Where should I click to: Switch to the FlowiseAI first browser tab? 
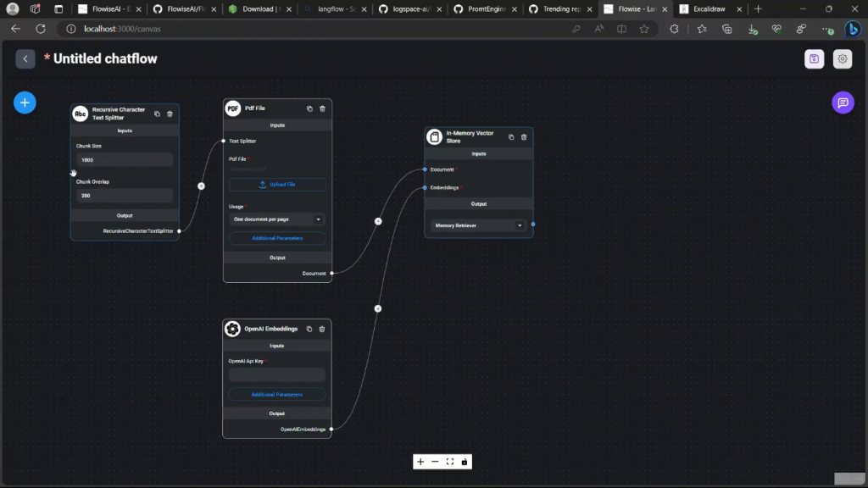tap(110, 8)
